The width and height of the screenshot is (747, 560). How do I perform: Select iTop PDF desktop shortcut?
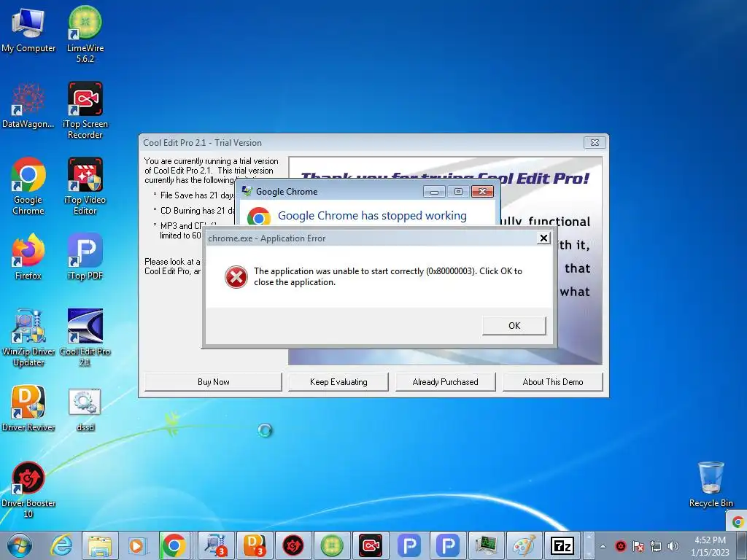pyautogui.click(x=85, y=256)
